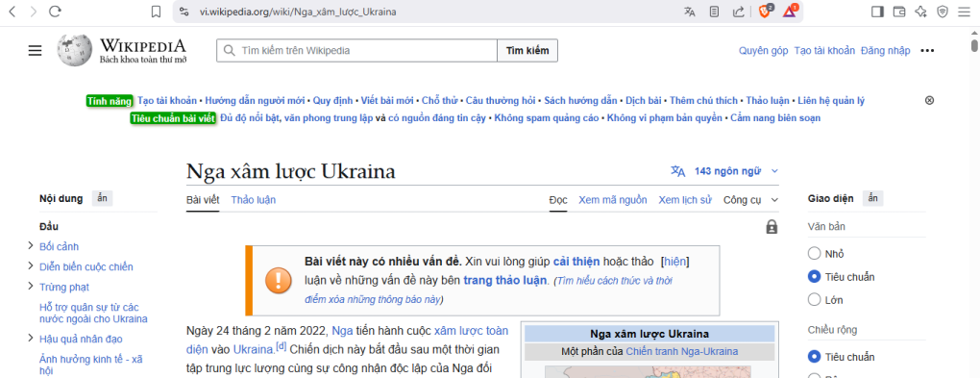Open Leo AI sparkle icon
Screen dimensions: 980x378
click(920, 12)
